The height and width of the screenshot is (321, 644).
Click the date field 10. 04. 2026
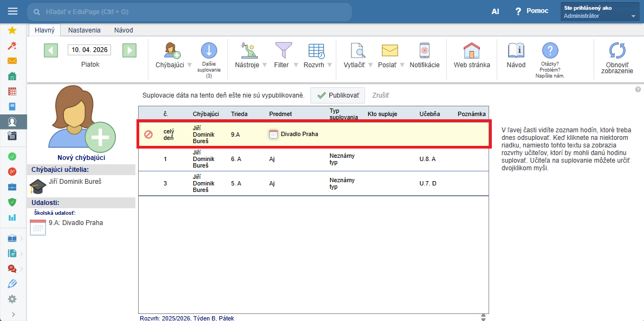point(89,50)
